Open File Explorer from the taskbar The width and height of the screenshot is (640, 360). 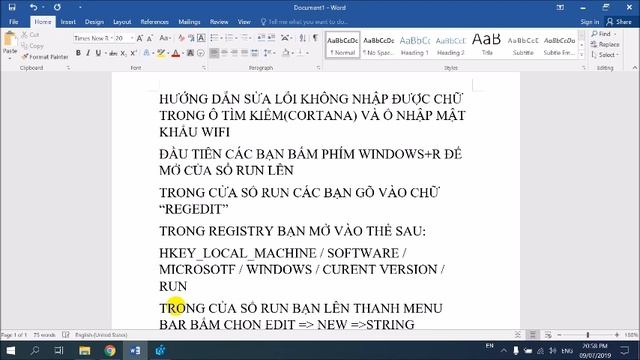pyautogui.click(x=84, y=351)
